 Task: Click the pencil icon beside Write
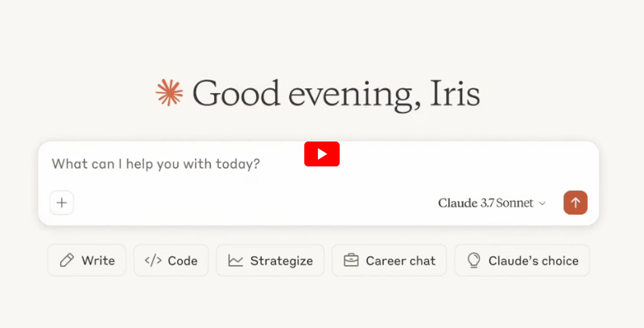point(67,260)
